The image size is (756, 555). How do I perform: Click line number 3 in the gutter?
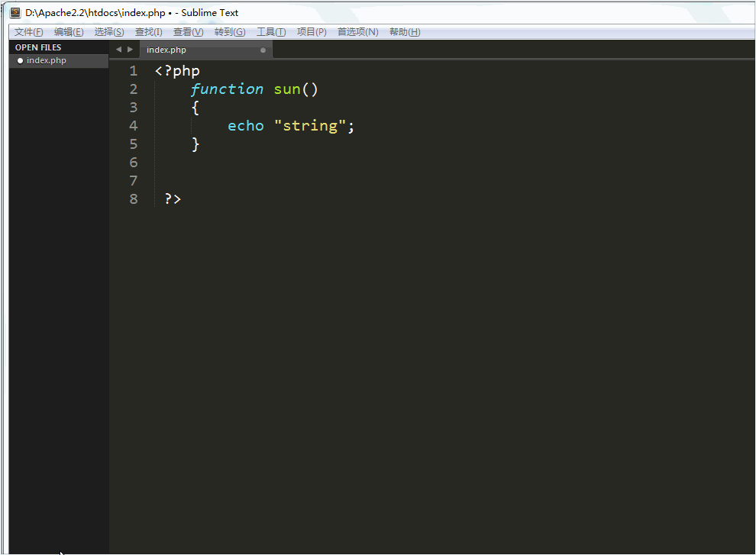[x=134, y=108]
